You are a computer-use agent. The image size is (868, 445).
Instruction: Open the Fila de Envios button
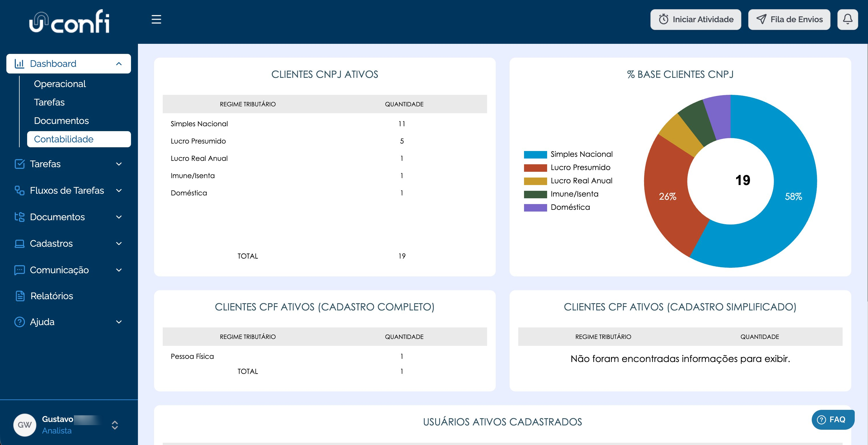(789, 19)
